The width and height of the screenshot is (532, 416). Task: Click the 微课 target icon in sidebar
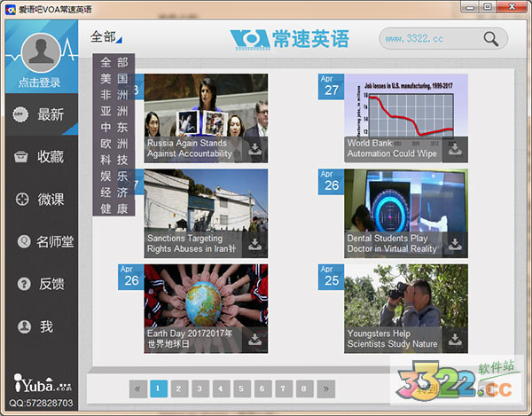[22, 200]
